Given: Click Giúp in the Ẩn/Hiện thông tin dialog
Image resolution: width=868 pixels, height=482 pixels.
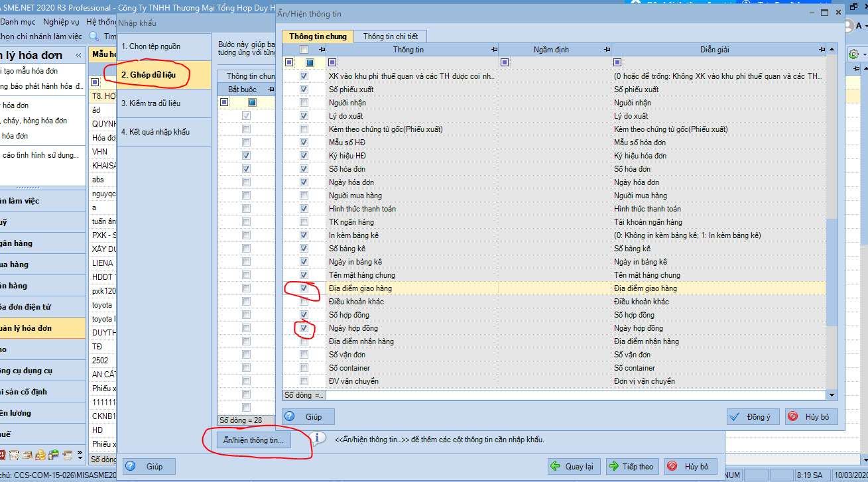Looking at the screenshot, I should (308, 417).
